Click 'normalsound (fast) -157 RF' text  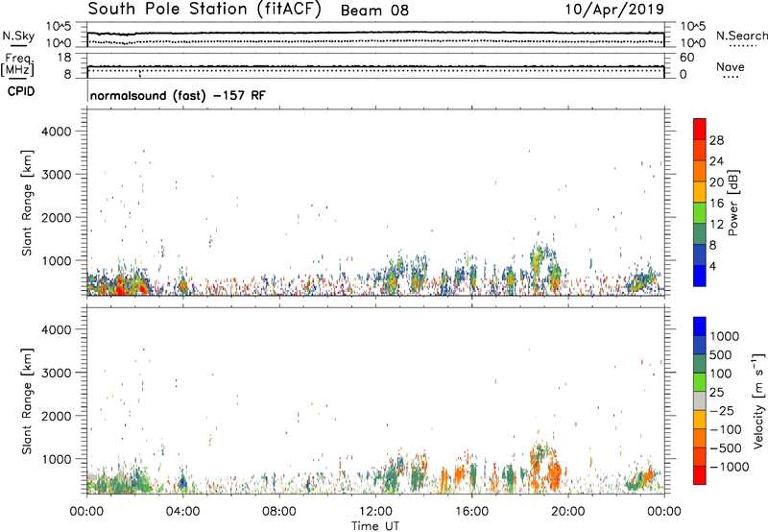click(178, 95)
